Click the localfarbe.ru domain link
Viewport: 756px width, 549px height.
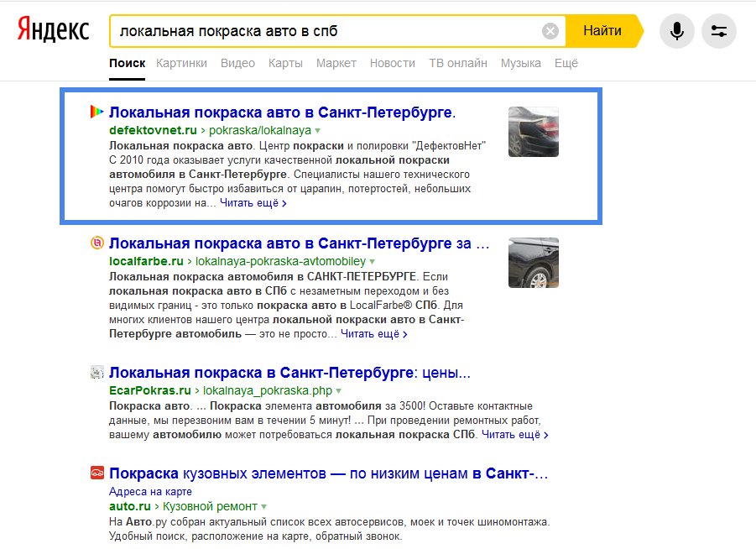146,261
